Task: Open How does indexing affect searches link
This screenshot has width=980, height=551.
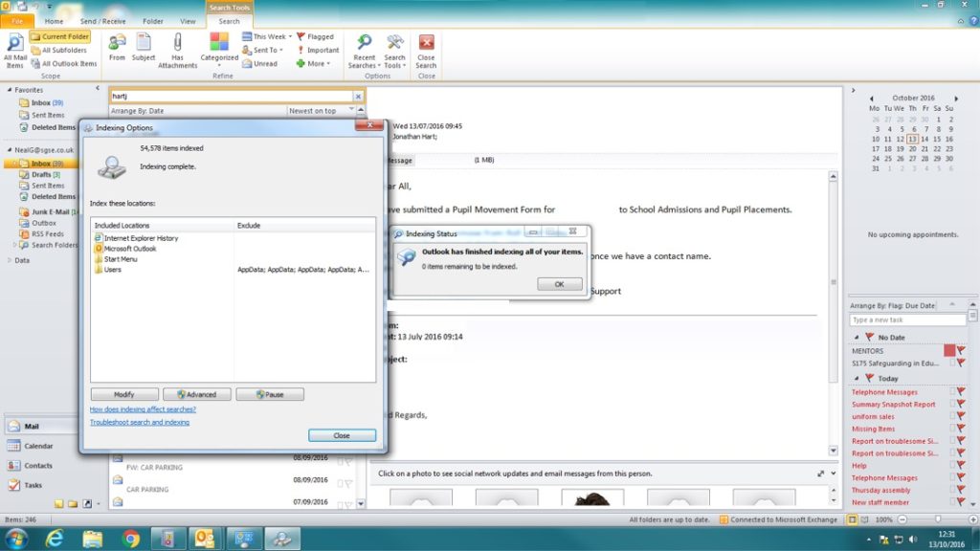Action: (x=143, y=409)
